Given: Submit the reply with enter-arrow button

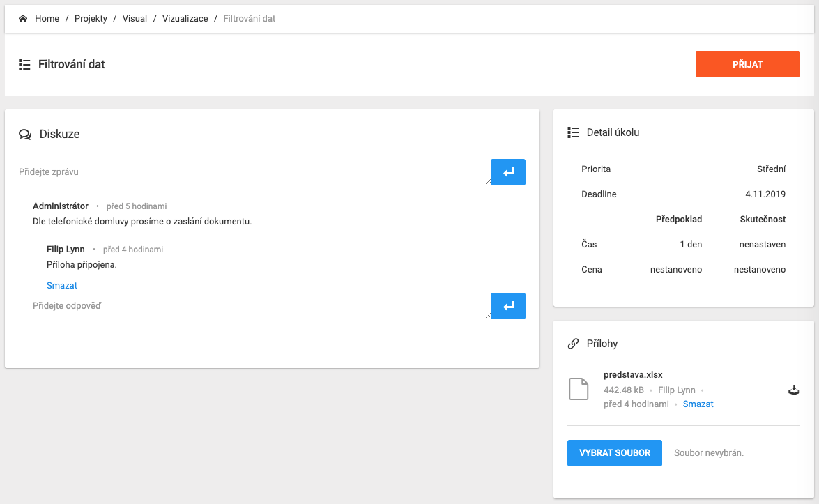Looking at the screenshot, I should pyautogui.click(x=507, y=306).
